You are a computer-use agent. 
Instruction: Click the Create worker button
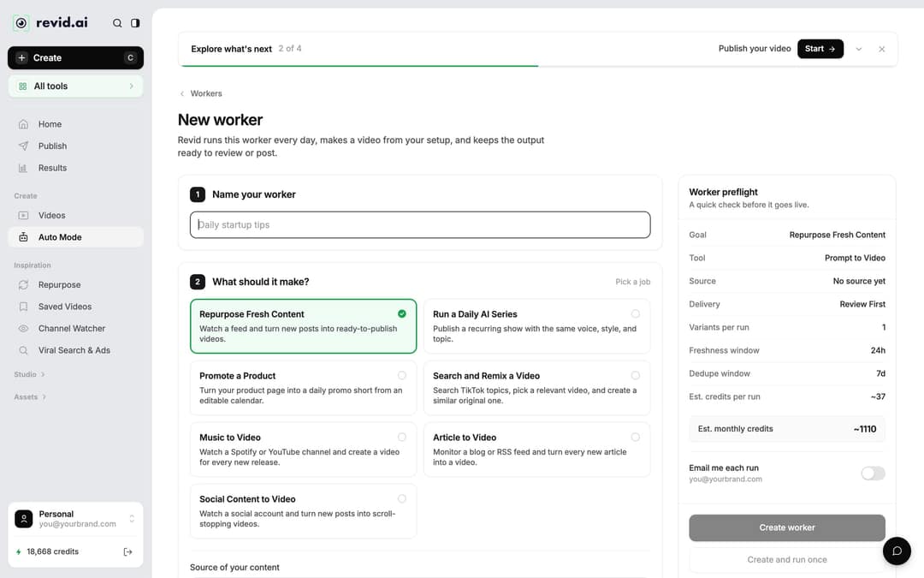787,527
